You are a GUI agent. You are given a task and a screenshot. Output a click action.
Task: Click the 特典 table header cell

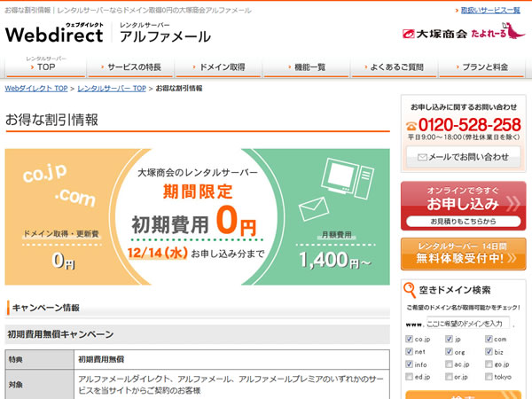[x=40, y=360]
